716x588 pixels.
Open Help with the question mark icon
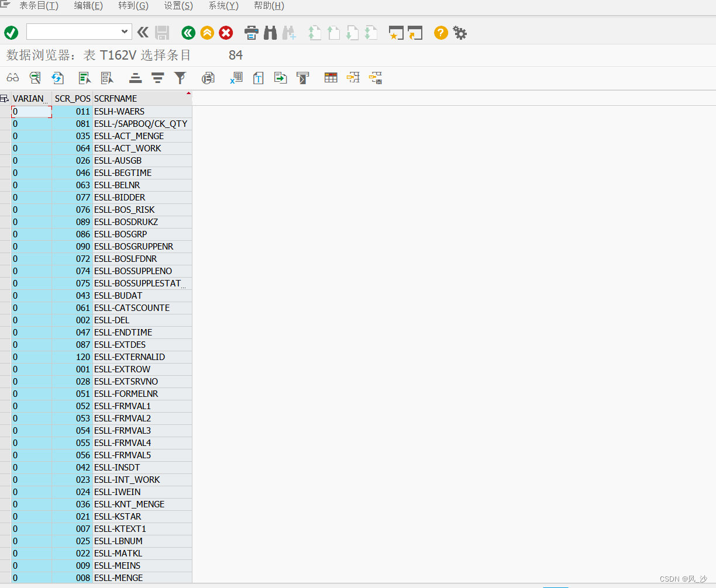(441, 33)
